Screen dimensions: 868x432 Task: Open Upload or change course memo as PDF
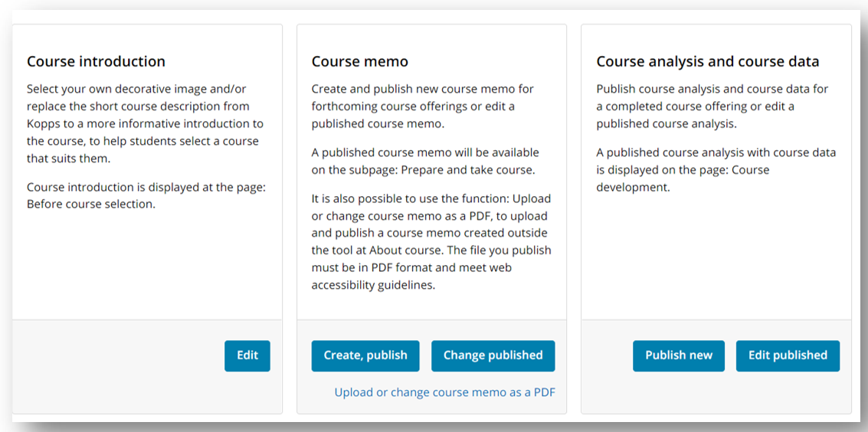(x=444, y=392)
